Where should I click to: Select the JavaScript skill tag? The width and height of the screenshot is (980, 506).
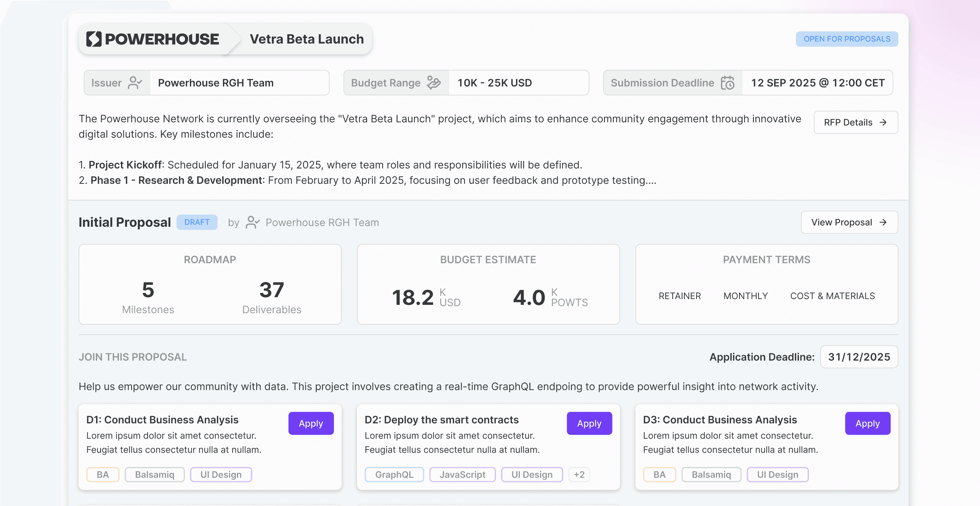tap(462, 474)
